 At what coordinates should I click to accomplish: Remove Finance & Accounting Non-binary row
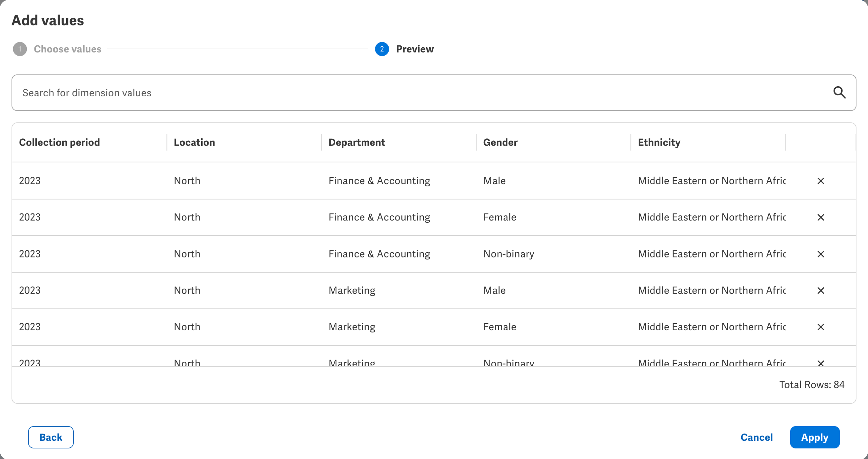pyautogui.click(x=820, y=254)
